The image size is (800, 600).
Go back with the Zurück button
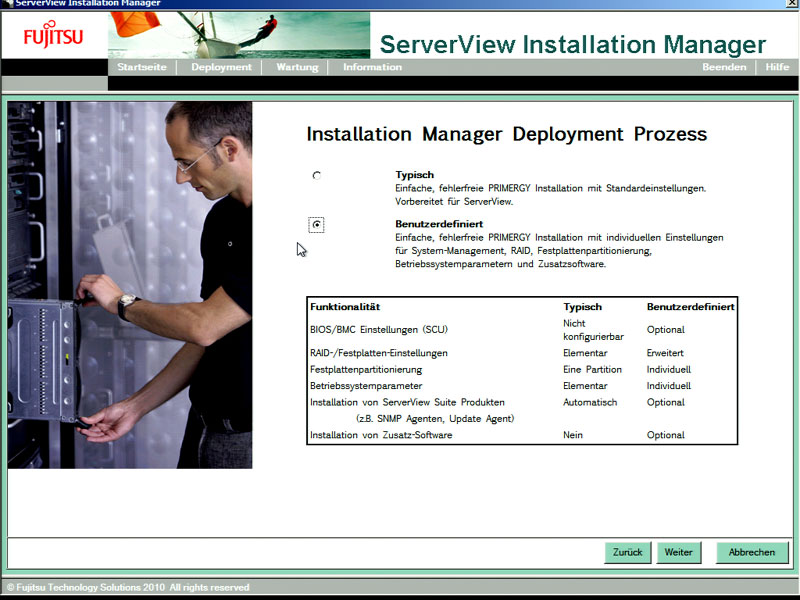[x=628, y=552]
